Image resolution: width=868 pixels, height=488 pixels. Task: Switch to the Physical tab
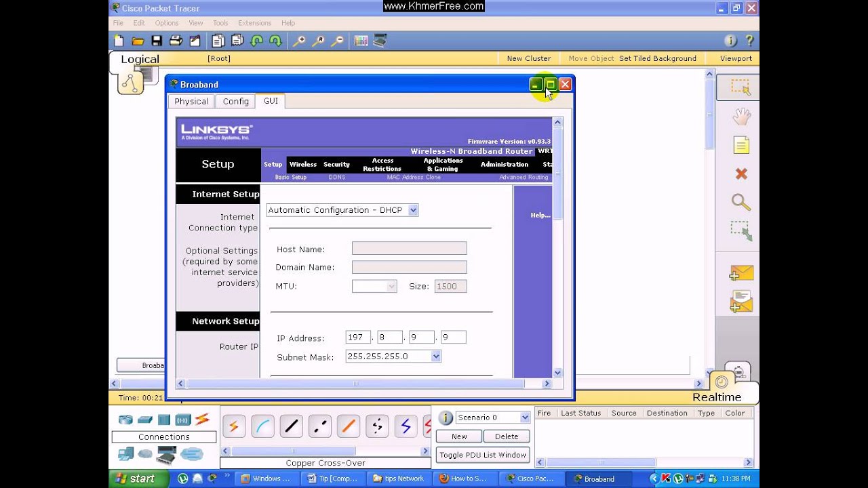(191, 101)
